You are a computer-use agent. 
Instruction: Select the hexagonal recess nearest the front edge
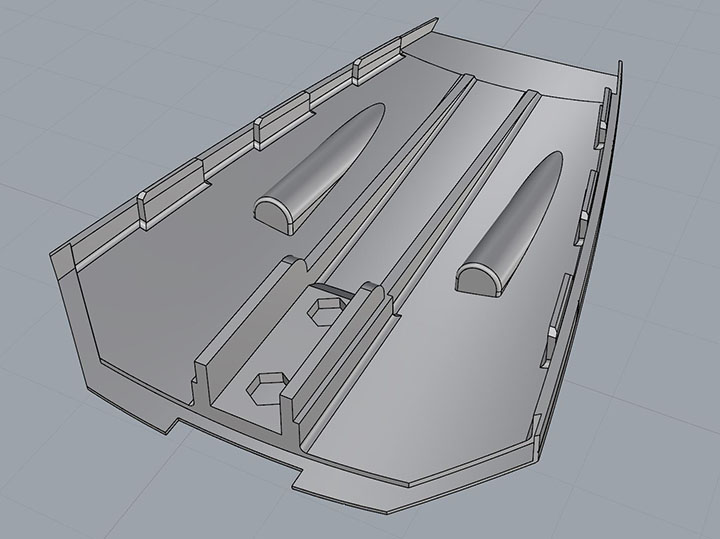(268, 389)
